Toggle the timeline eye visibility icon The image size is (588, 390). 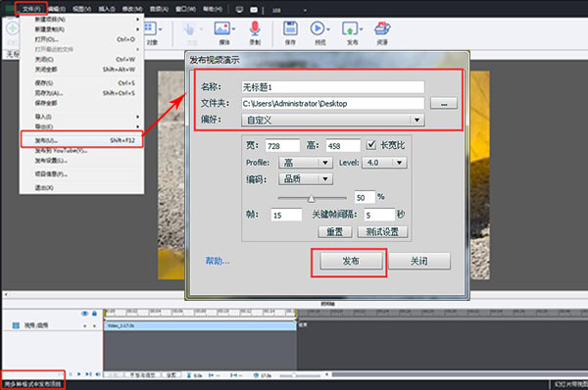(84, 314)
